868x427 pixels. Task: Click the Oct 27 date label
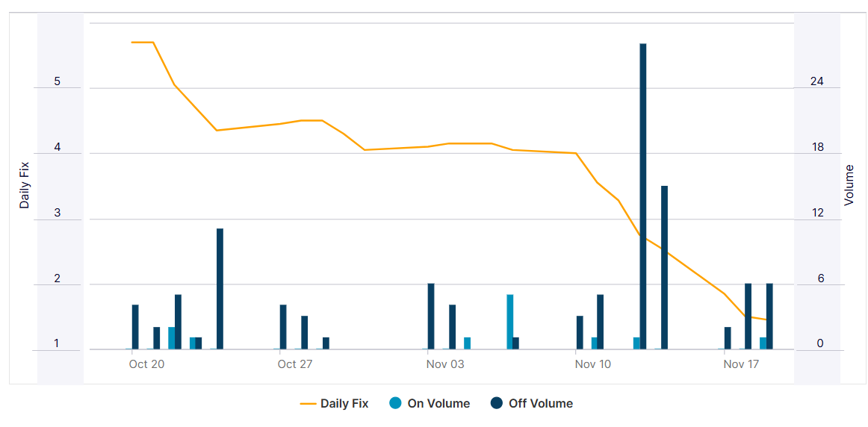295,364
